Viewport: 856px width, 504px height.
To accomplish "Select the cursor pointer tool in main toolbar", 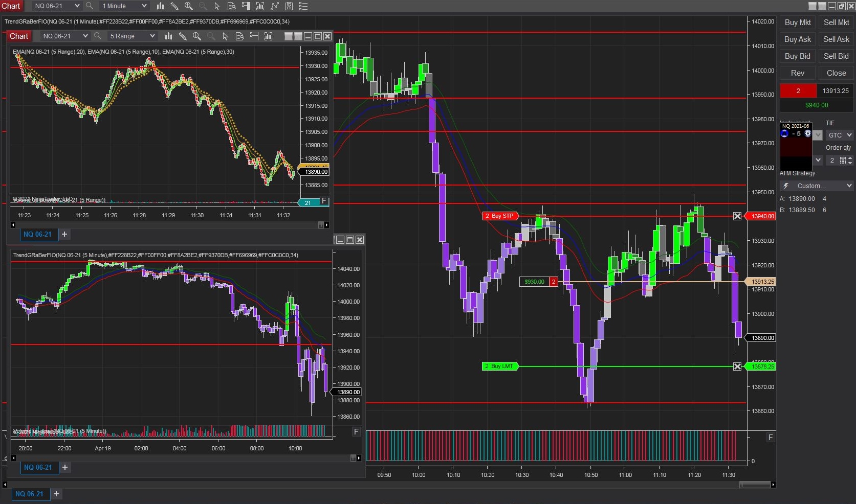I will (217, 6).
